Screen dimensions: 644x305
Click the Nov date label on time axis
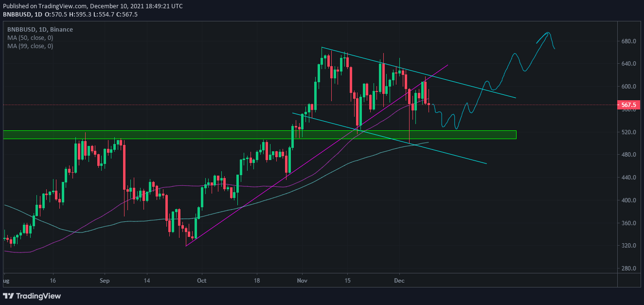point(303,281)
